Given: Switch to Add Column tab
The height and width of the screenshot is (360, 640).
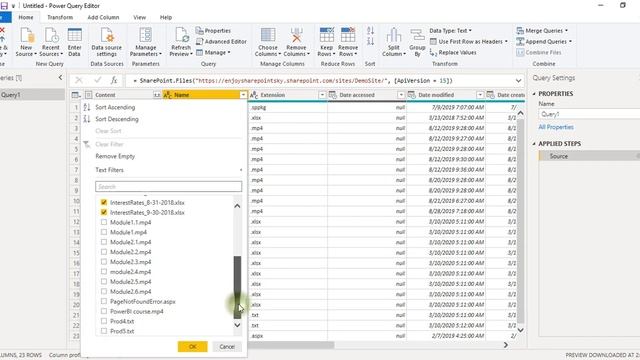Looking at the screenshot, I should tap(103, 18).
